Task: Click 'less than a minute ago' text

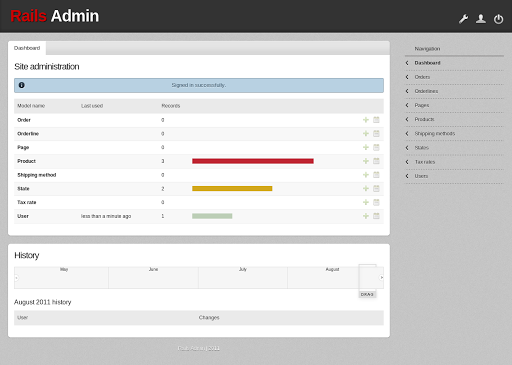Action: point(106,216)
